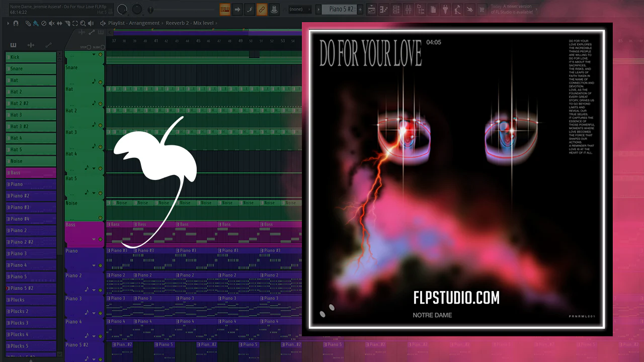Screen dimensions: 644x362
Task: Open the FL Studio shop cart icon
Action: pyautogui.click(x=482, y=9)
